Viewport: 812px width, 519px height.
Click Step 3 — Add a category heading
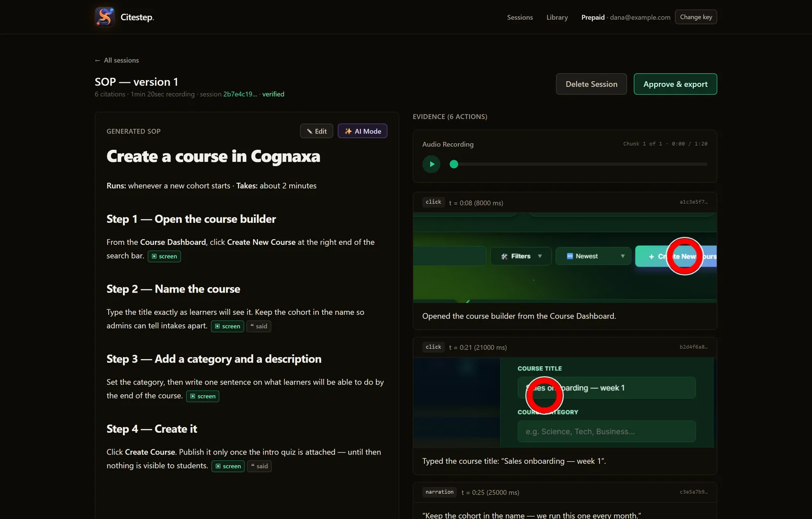[214, 359]
